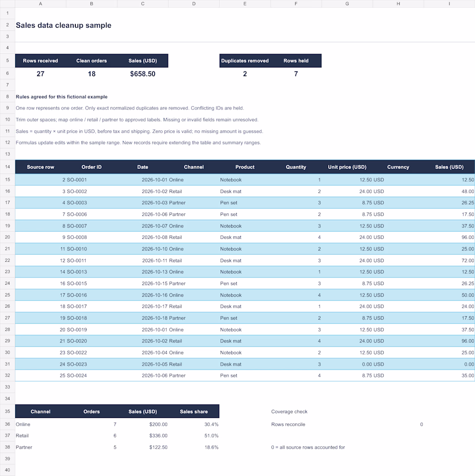The height and width of the screenshot is (476, 475).
Task: Click the 'Duplicates removed' header cell
Action: (x=245, y=61)
